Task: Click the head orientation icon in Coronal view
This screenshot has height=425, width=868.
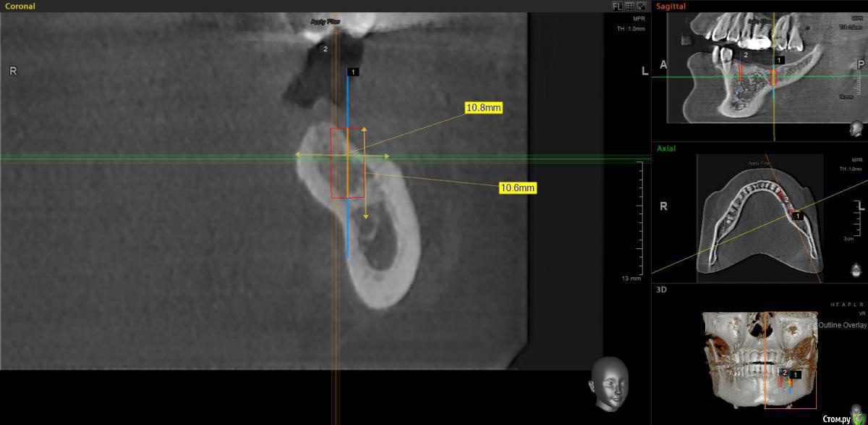Action: tap(608, 384)
